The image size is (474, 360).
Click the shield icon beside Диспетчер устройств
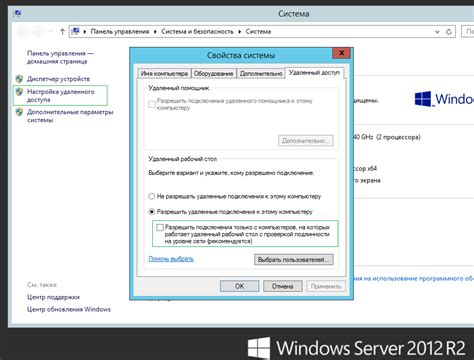(x=19, y=79)
